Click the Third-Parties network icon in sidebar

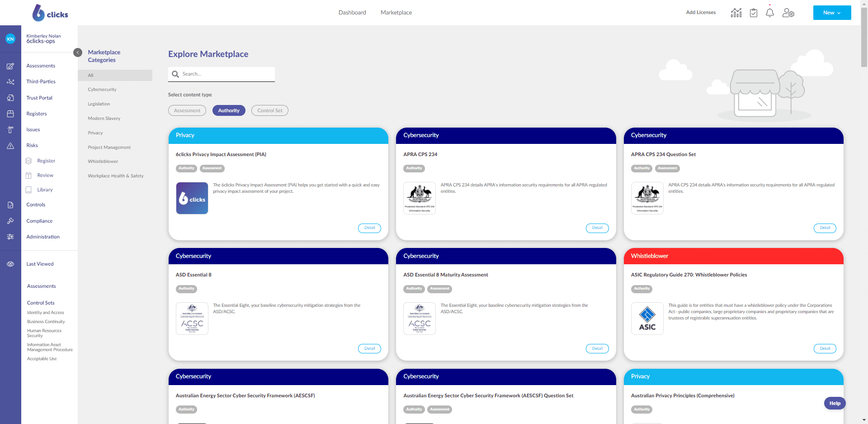pos(10,82)
